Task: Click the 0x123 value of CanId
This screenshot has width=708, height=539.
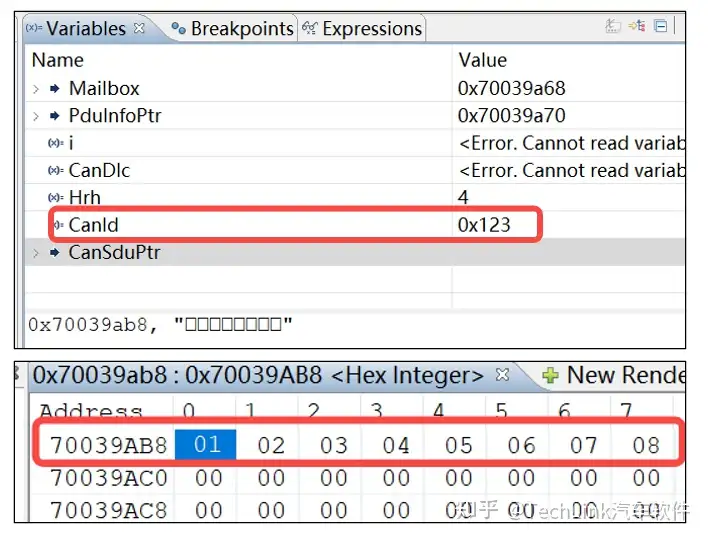Action: [x=484, y=225]
